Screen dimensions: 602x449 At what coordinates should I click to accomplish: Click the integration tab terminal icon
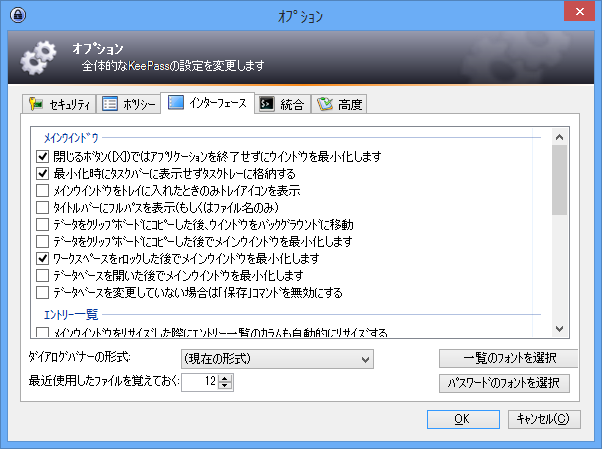[x=267, y=103]
